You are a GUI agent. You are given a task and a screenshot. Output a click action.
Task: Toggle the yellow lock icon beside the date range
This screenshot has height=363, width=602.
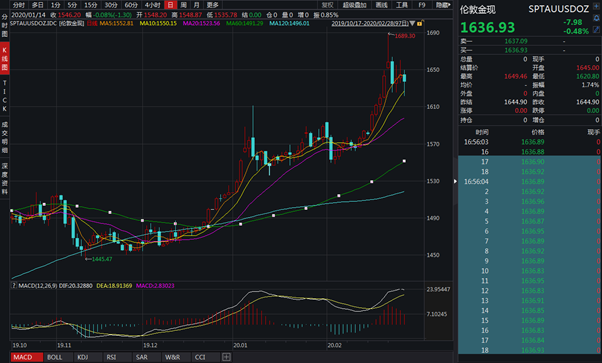point(420,24)
